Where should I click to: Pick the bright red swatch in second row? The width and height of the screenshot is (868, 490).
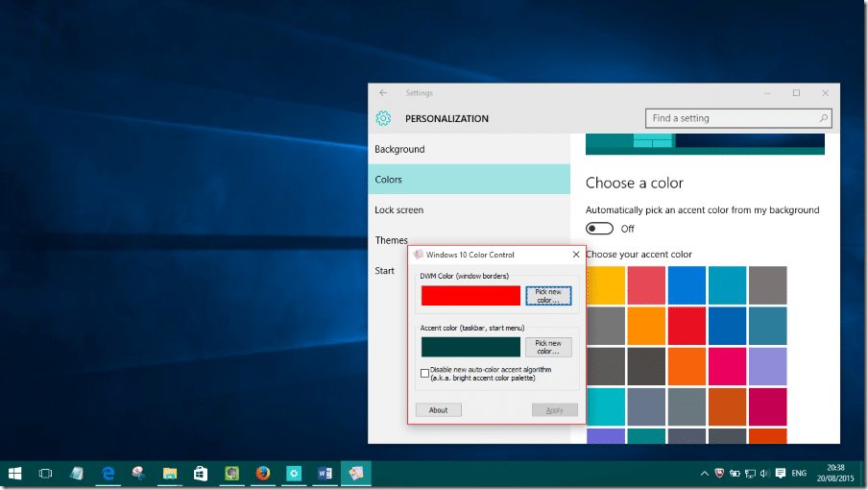point(687,326)
